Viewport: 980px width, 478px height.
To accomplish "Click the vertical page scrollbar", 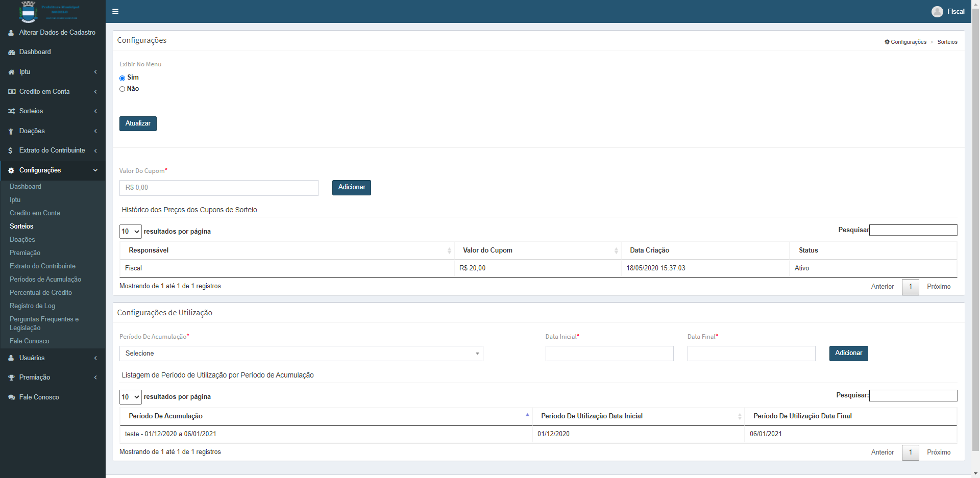I will [975, 230].
